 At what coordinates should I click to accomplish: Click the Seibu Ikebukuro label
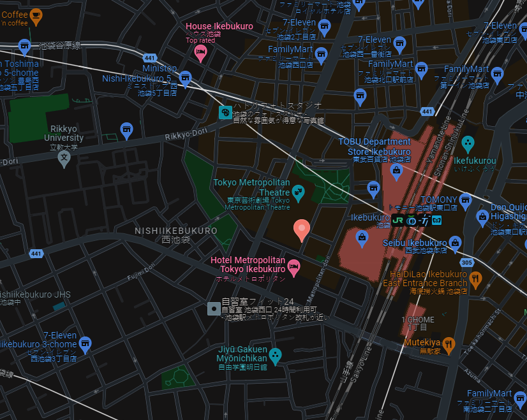click(415, 243)
